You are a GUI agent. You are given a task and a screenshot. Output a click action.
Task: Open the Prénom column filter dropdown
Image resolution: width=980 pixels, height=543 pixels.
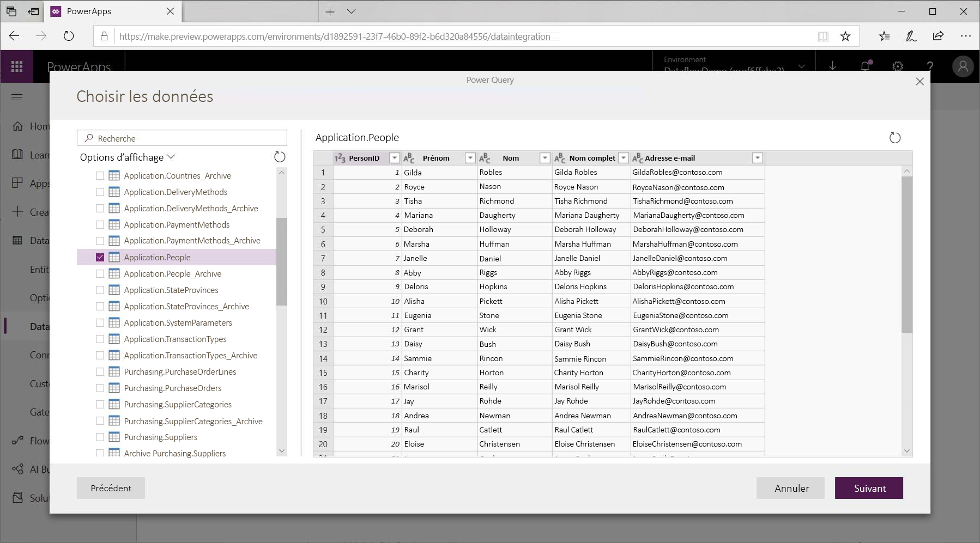click(470, 158)
